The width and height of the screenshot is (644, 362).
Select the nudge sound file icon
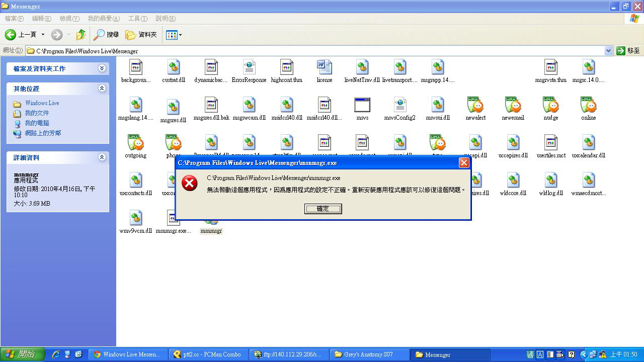click(x=551, y=105)
